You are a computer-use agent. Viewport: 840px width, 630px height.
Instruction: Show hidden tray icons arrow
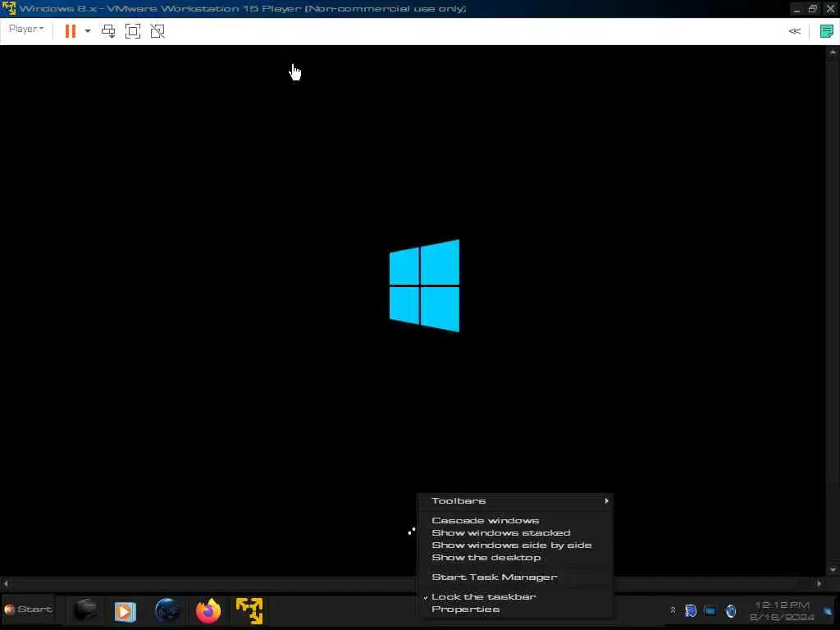coord(673,610)
